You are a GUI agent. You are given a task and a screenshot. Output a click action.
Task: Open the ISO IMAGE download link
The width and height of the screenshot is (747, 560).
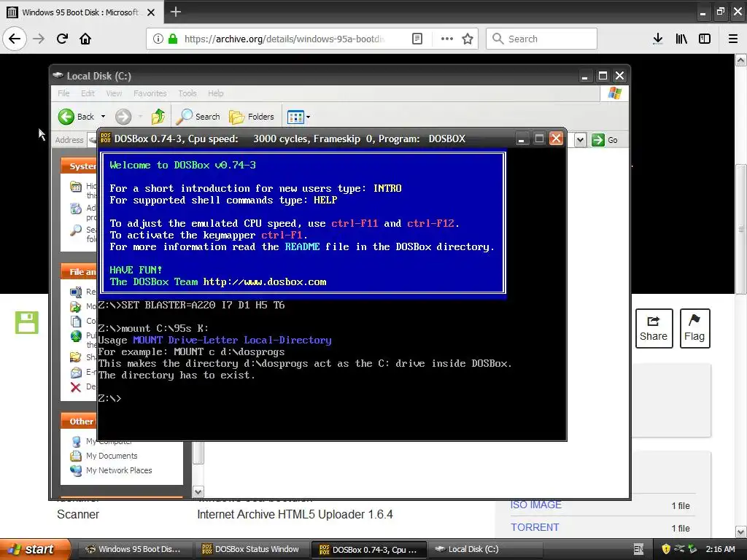536,505
